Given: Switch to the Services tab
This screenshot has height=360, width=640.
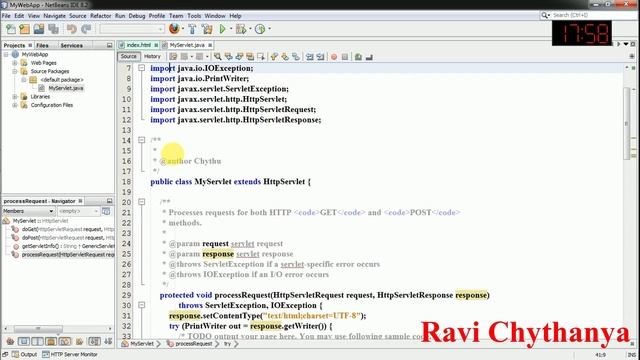Looking at the screenshot, I should pyautogui.click(x=71, y=45).
